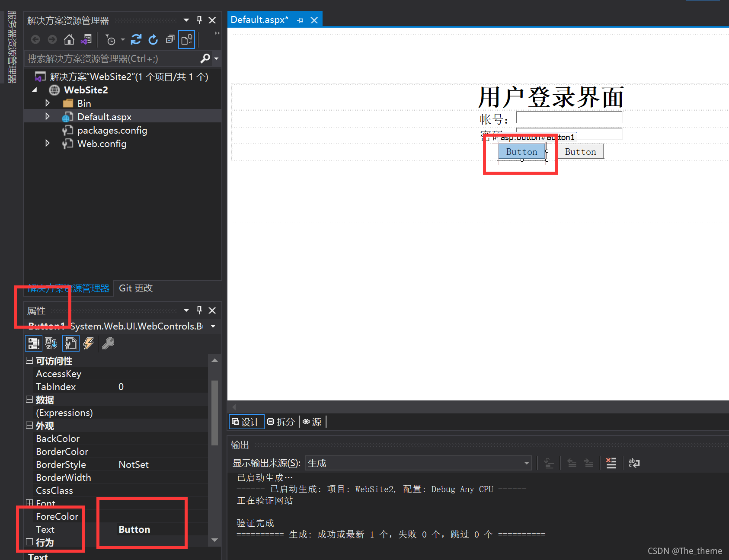Open the dropdown arrow beside the clock filter
Screen dimensions: 729x560
(x=123, y=40)
